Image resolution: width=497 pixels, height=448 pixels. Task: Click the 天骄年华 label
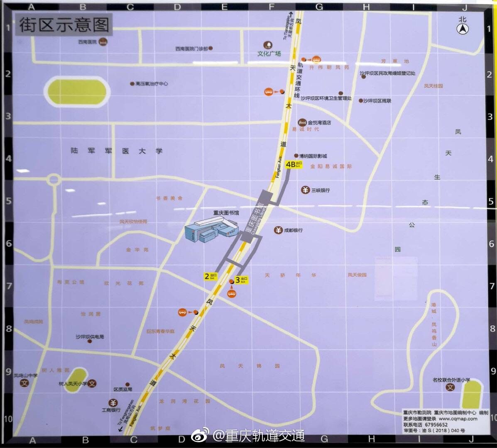290,275
